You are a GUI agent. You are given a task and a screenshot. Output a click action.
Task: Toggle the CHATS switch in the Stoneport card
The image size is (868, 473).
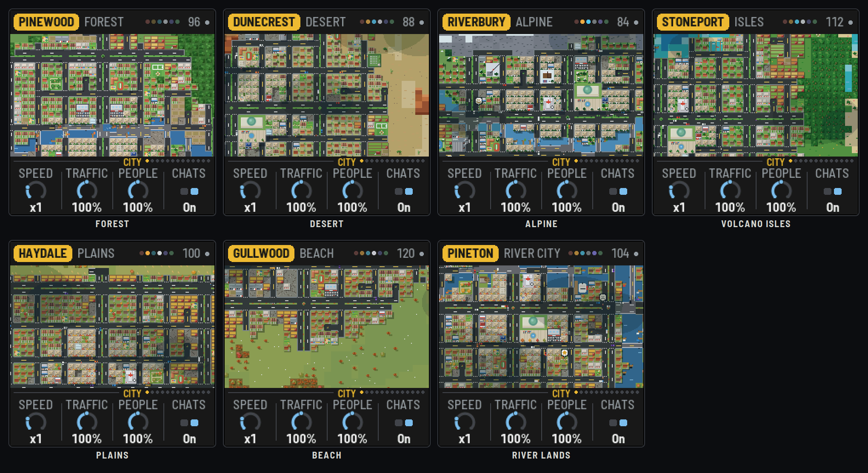[833, 191]
